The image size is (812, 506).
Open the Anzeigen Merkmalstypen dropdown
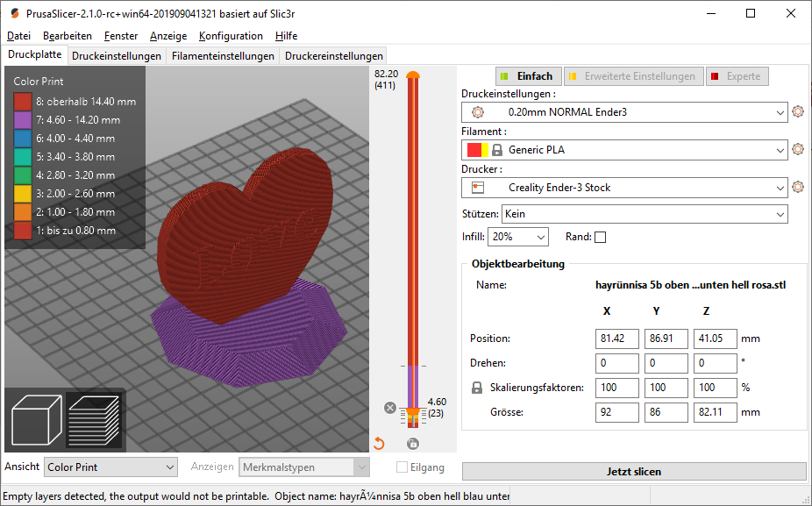pos(304,467)
